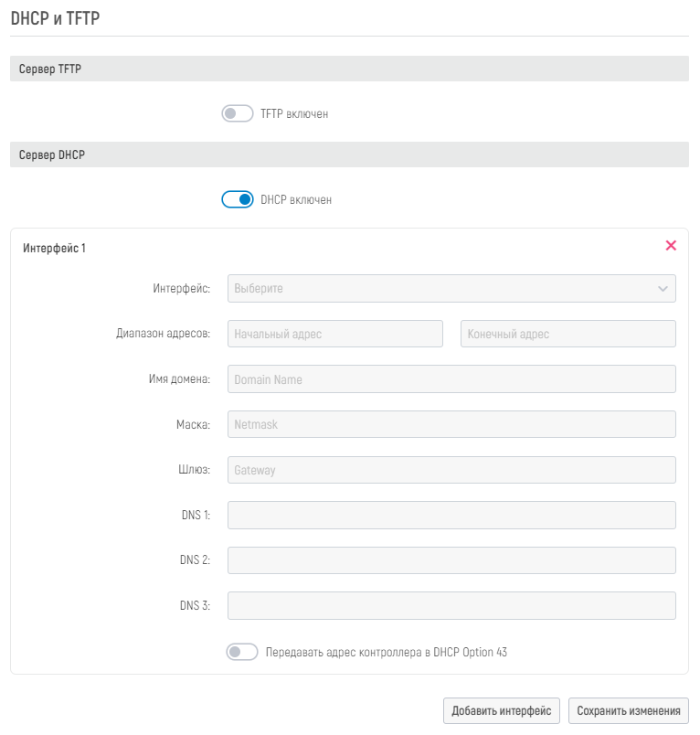This screenshot has width=700, height=735.
Task: Focus the Domain Name field
Action: [451, 379]
